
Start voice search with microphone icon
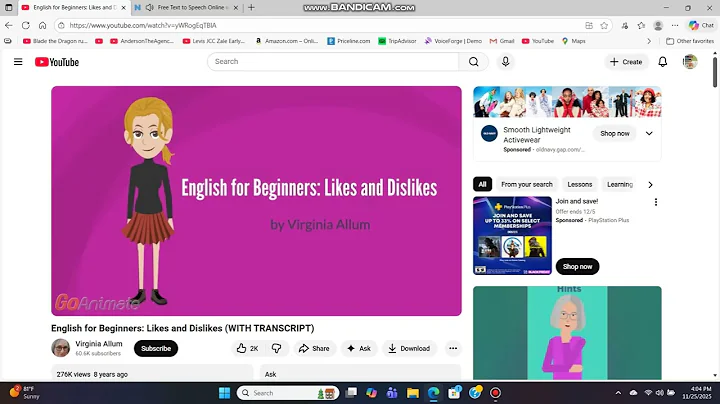pyautogui.click(x=506, y=62)
